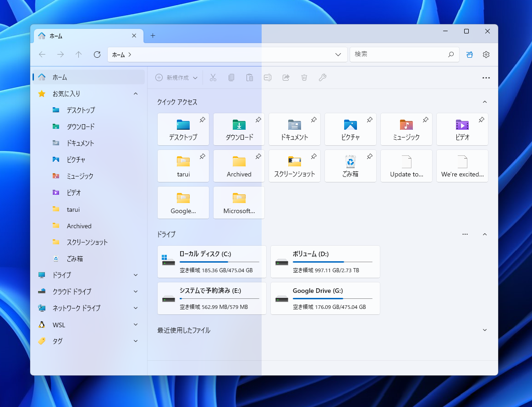Click the Cut scissors toolbar icon

213,78
